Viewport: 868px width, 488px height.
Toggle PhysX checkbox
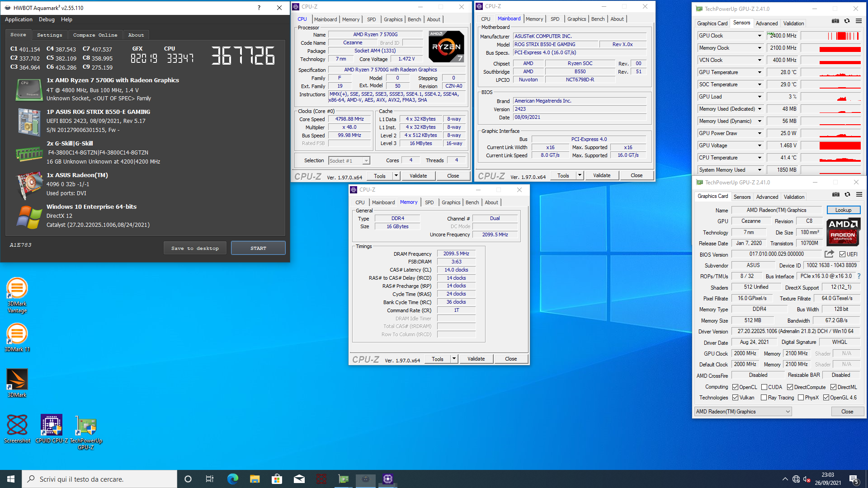coord(801,398)
